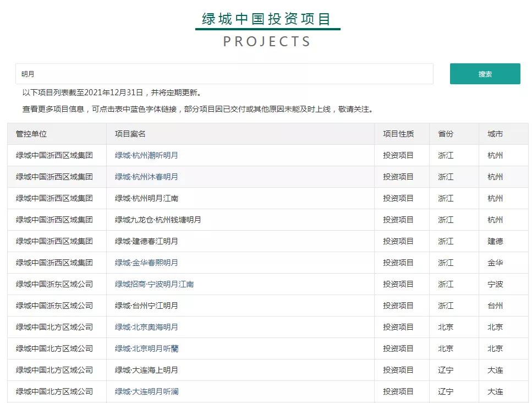Click the 搜索 search button
This screenshot has height=403, width=532.
[x=484, y=74]
